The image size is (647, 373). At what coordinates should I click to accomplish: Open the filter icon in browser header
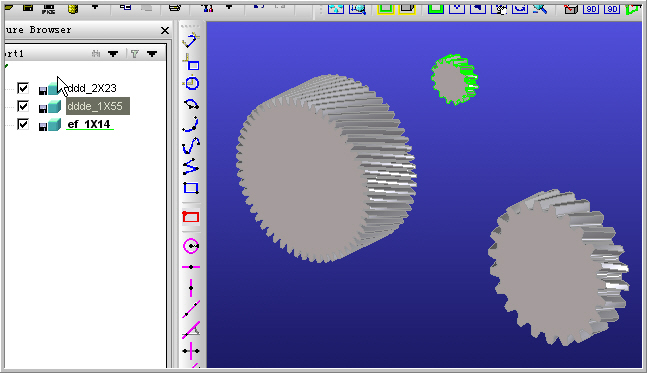coord(135,54)
